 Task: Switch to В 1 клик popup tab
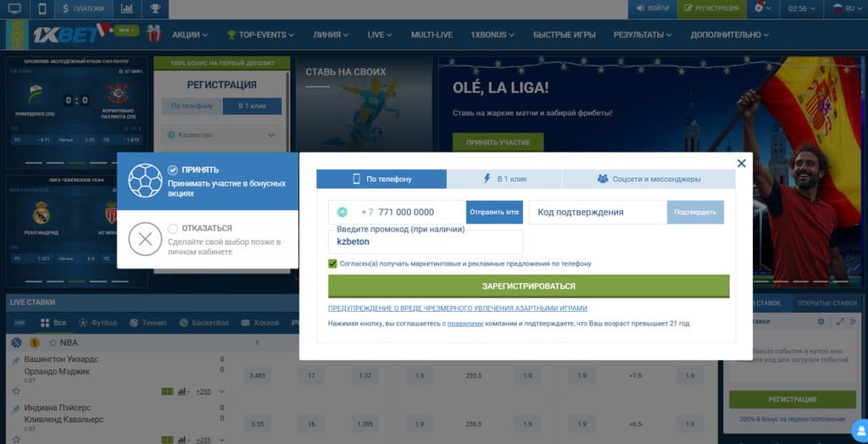tap(504, 179)
